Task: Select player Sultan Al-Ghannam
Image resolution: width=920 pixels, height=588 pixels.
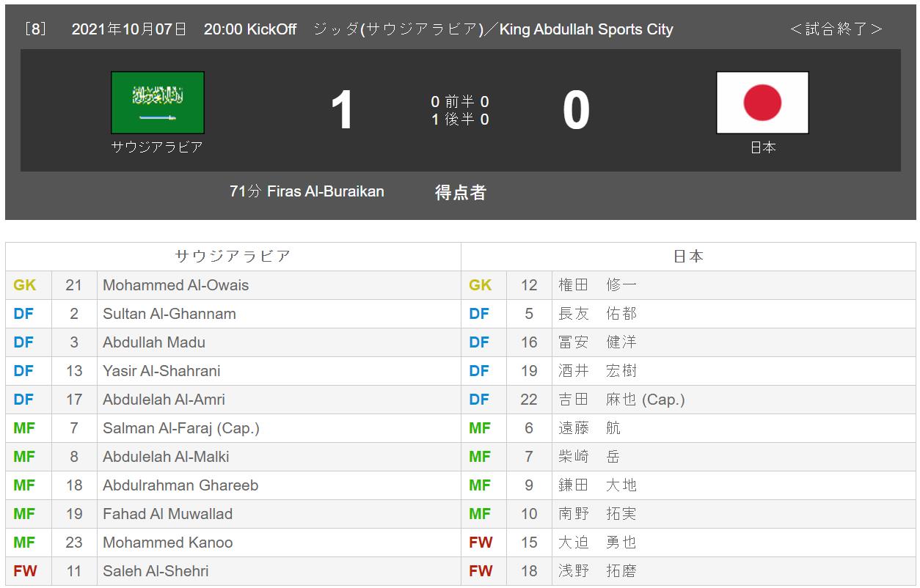Action: coord(169,314)
